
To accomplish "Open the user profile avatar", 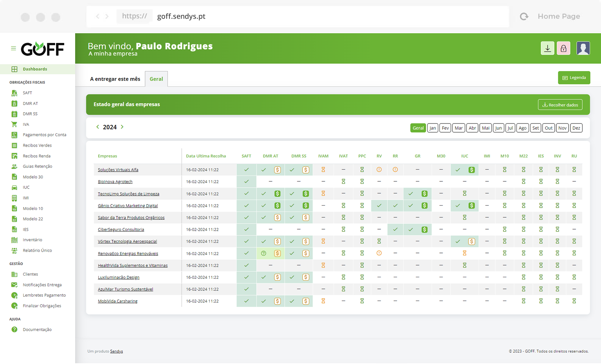I will 583,48.
